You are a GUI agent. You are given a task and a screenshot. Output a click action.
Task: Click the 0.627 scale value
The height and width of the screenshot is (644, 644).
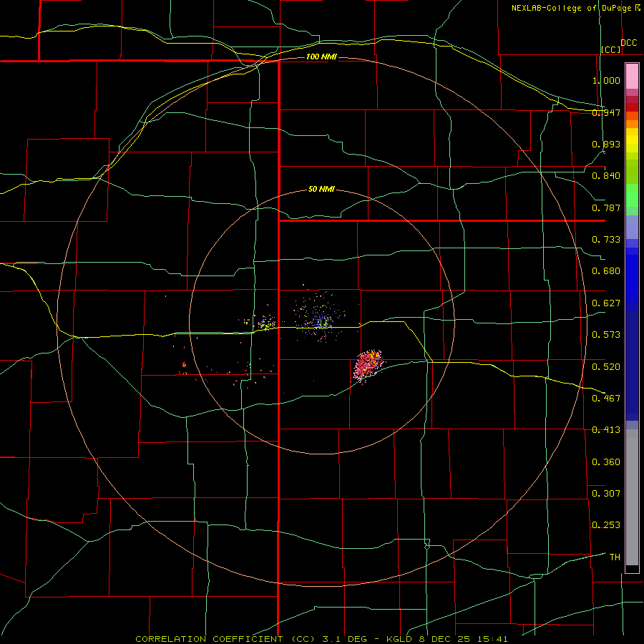(x=606, y=303)
